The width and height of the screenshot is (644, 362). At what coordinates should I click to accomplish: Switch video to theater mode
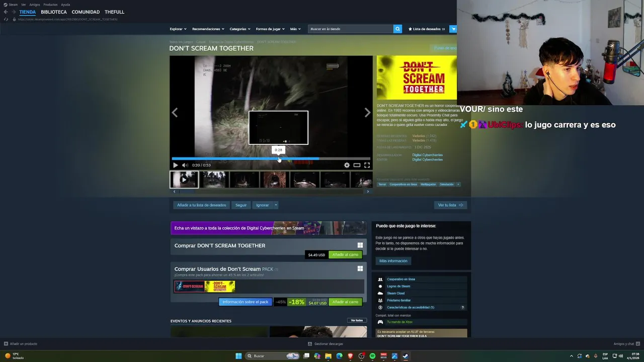tap(357, 165)
